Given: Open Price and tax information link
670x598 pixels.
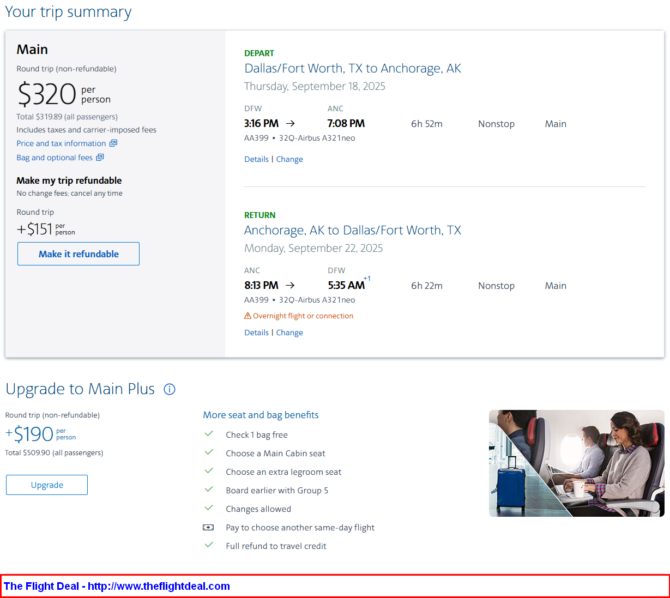Looking at the screenshot, I should tap(61, 143).
